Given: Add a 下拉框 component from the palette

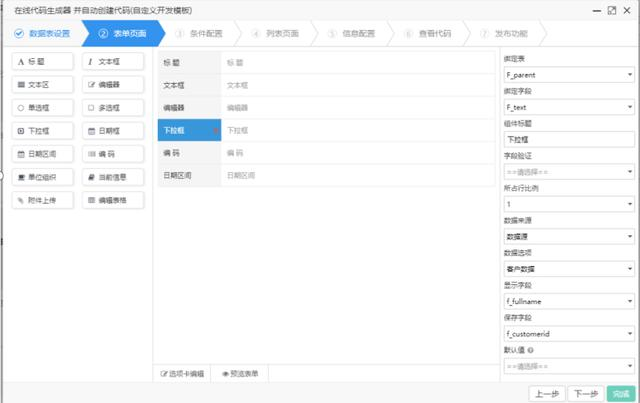Looking at the screenshot, I should pos(43,131).
